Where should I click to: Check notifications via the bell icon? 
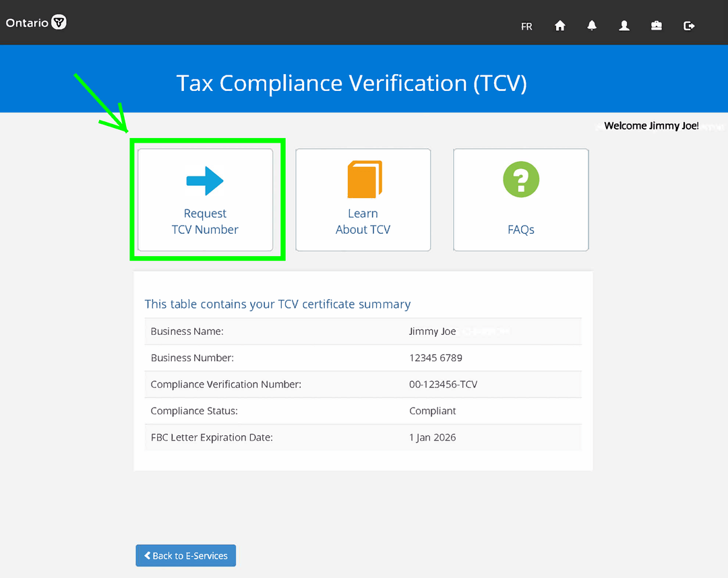(592, 26)
